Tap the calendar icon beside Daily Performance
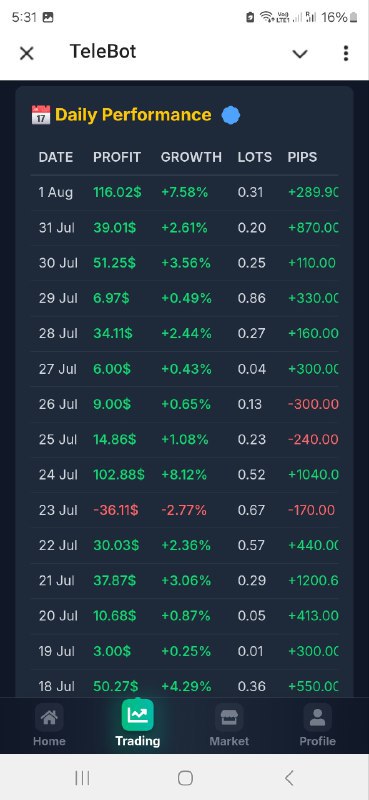This screenshot has width=369, height=800. [x=41, y=115]
